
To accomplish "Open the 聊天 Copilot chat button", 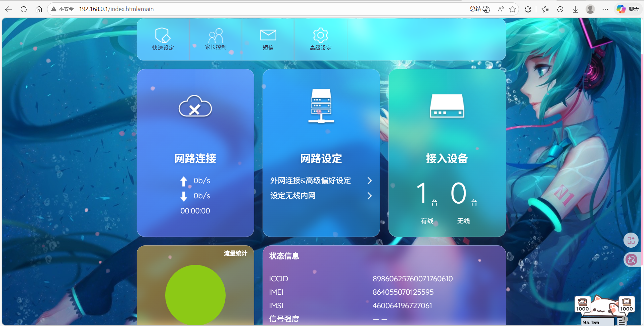I will [x=628, y=9].
